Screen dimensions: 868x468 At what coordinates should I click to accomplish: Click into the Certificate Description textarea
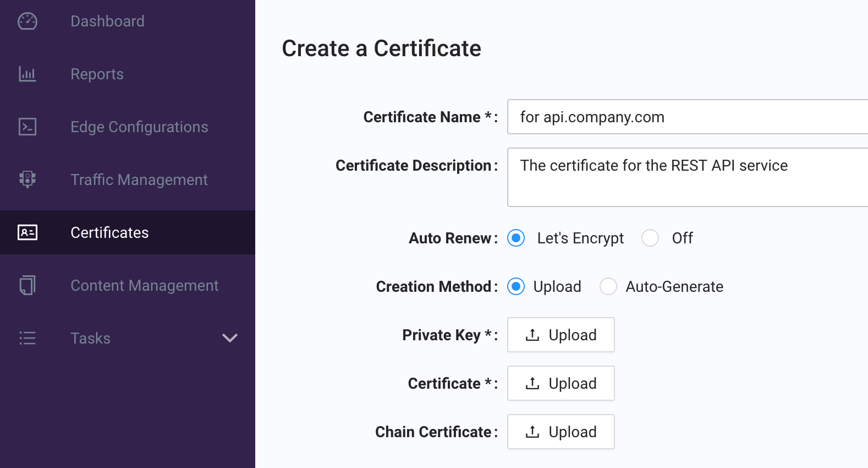688,177
